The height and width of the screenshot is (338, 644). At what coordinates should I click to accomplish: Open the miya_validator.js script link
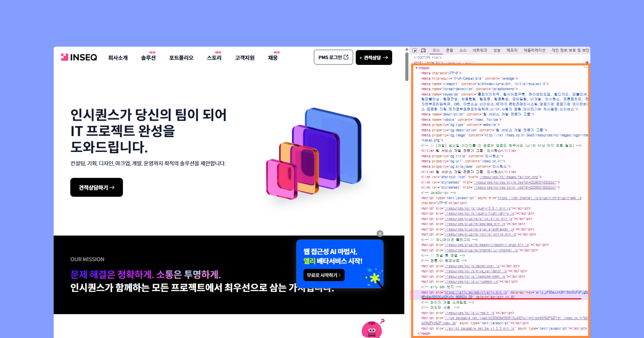pyautogui.click(x=476, y=271)
